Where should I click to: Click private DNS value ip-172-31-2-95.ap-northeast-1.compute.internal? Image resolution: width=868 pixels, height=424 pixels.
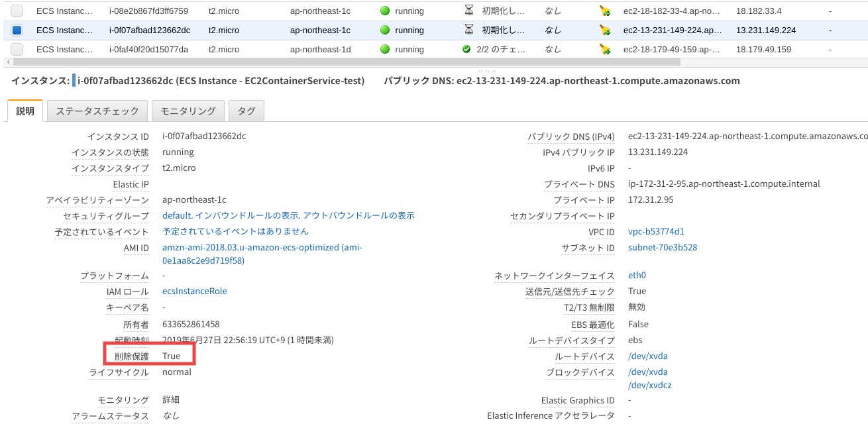(x=724, y=184)
